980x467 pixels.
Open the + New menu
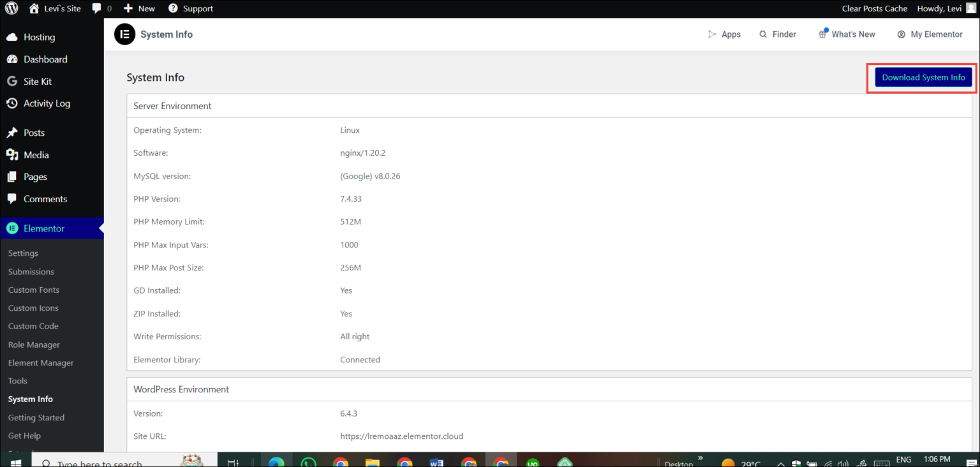tap(139, 8)
